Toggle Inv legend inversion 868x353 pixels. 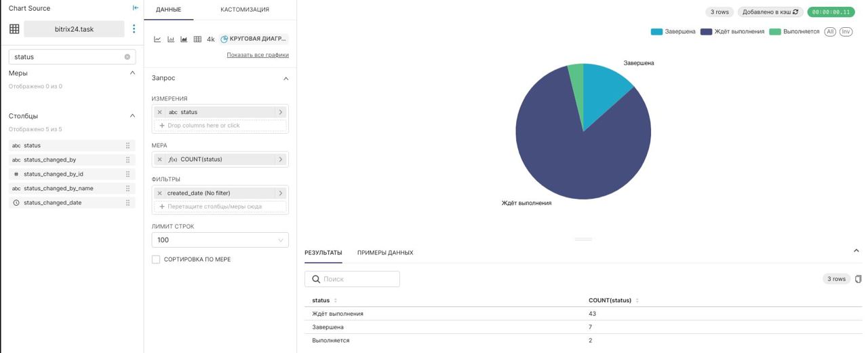tap(846, 32)
